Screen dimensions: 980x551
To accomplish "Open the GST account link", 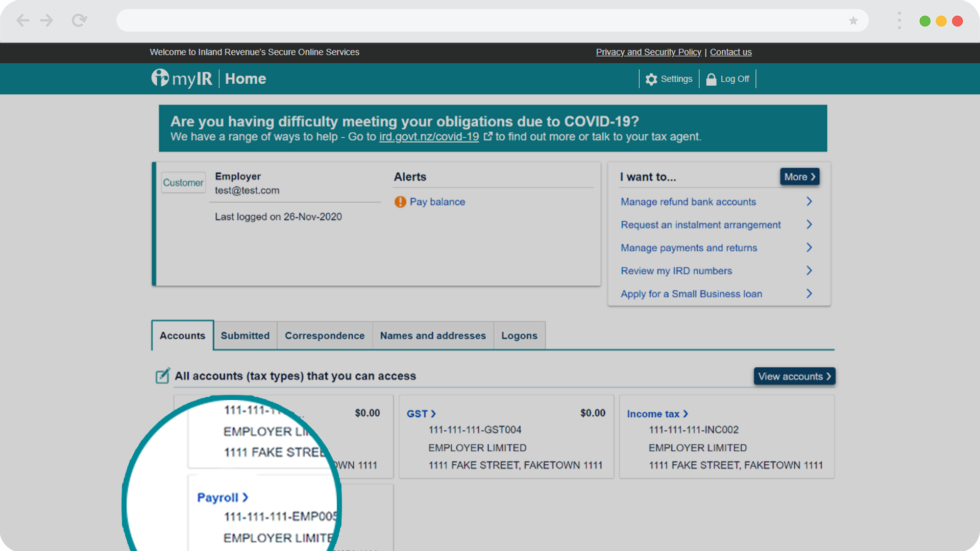I will [421, 414].
